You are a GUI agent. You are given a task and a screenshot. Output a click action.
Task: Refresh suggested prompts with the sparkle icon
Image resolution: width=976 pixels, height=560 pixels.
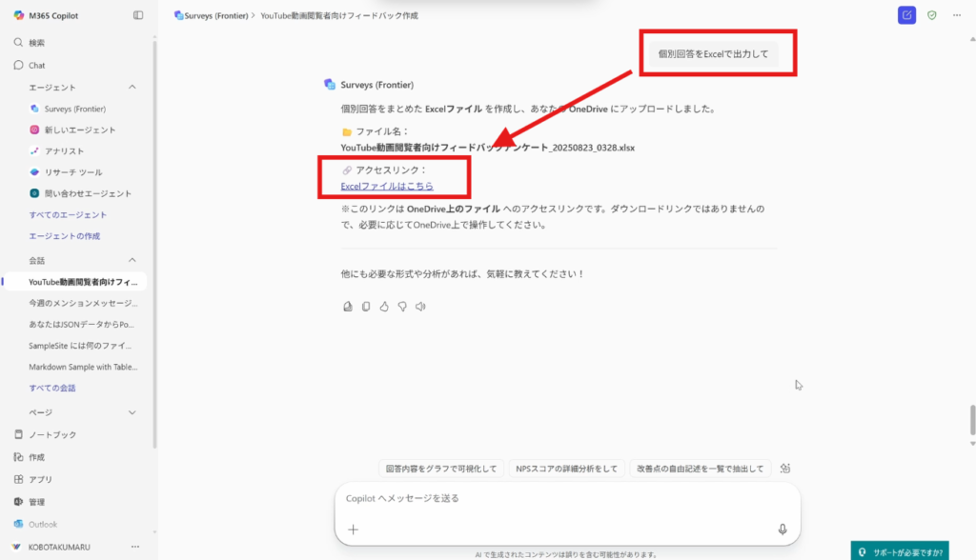[785, 469]
